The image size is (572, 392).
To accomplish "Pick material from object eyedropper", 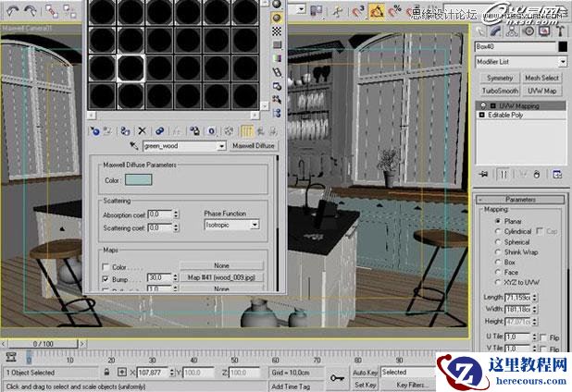I will (x=134, y=146).
